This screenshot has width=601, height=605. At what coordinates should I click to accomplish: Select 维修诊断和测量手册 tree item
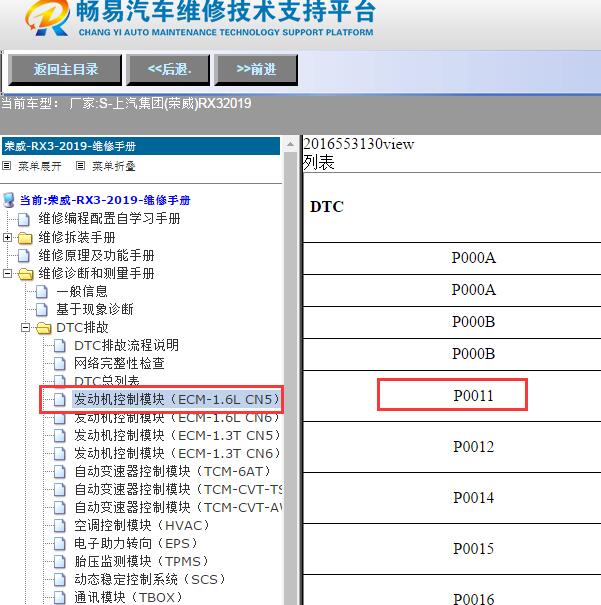(96, 274)
